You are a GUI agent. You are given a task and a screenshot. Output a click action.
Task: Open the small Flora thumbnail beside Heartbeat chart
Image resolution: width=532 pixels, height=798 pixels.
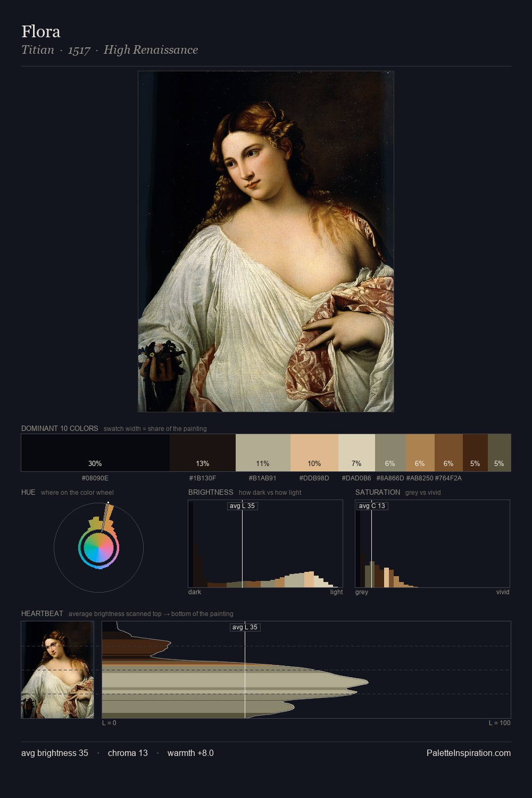click(57, 670)
